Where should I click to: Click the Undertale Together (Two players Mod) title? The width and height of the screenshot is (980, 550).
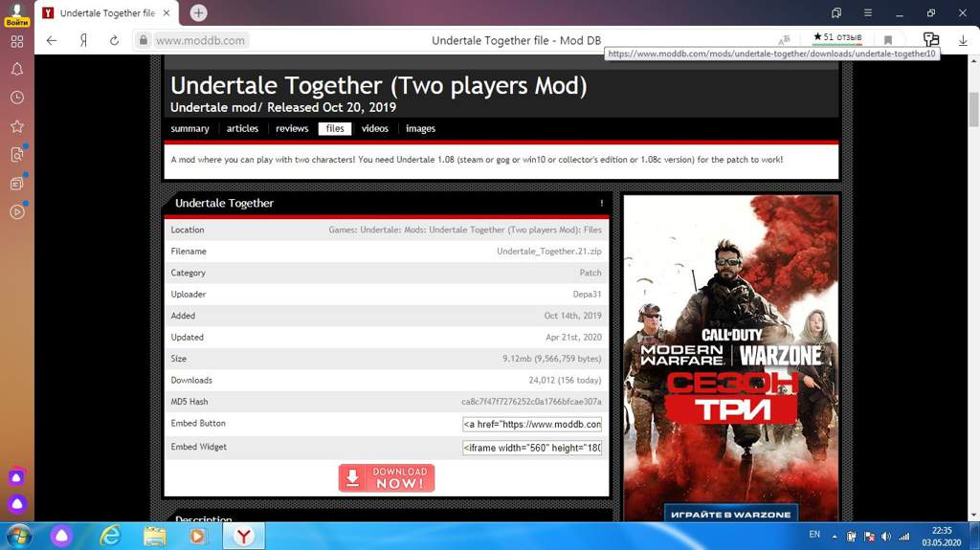point(379,86)
